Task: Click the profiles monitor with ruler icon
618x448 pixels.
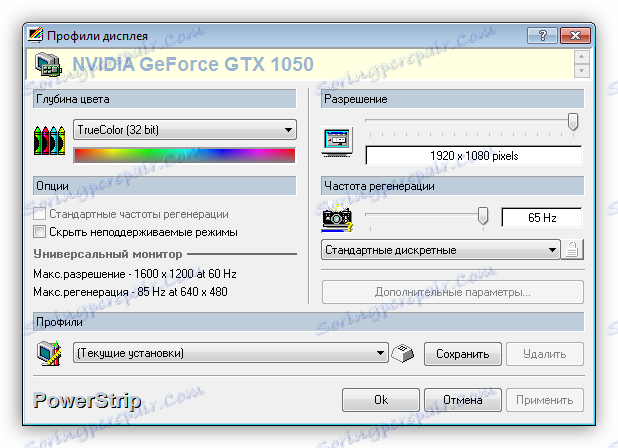Action: pos(49,353)
